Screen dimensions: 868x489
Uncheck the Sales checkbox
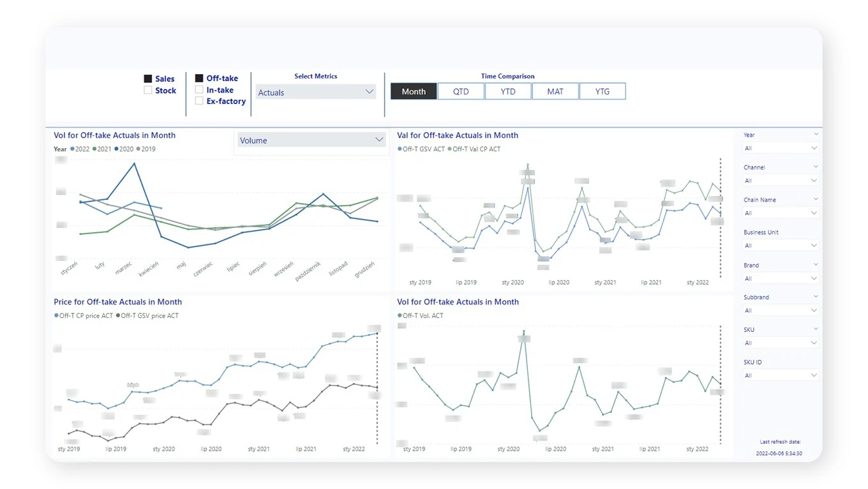pyautogui.click(x=148, y=79)
